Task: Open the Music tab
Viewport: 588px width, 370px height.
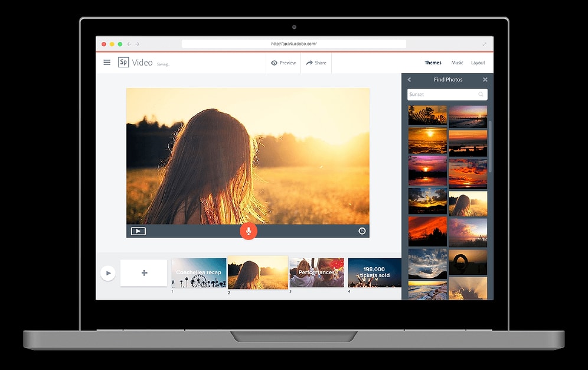Action: [458, 63]
